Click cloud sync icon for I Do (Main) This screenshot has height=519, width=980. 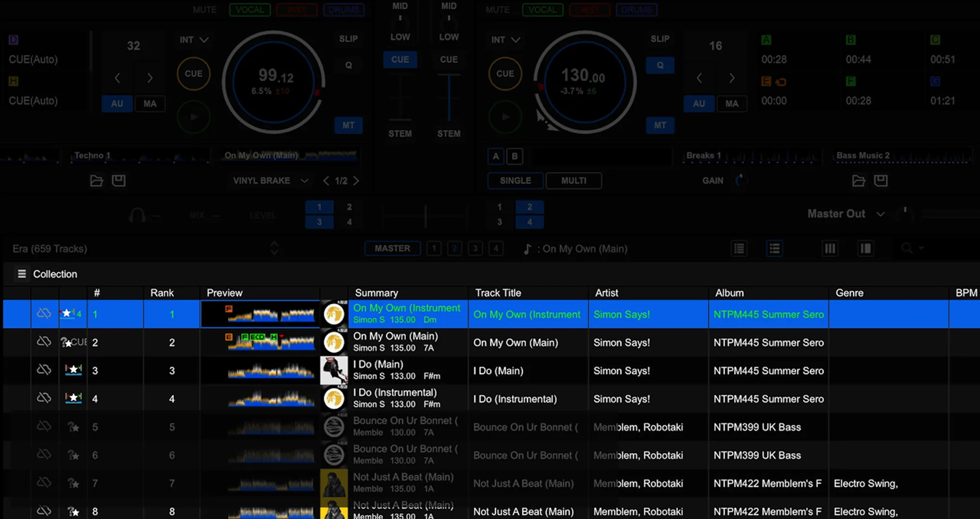[44, 371]
